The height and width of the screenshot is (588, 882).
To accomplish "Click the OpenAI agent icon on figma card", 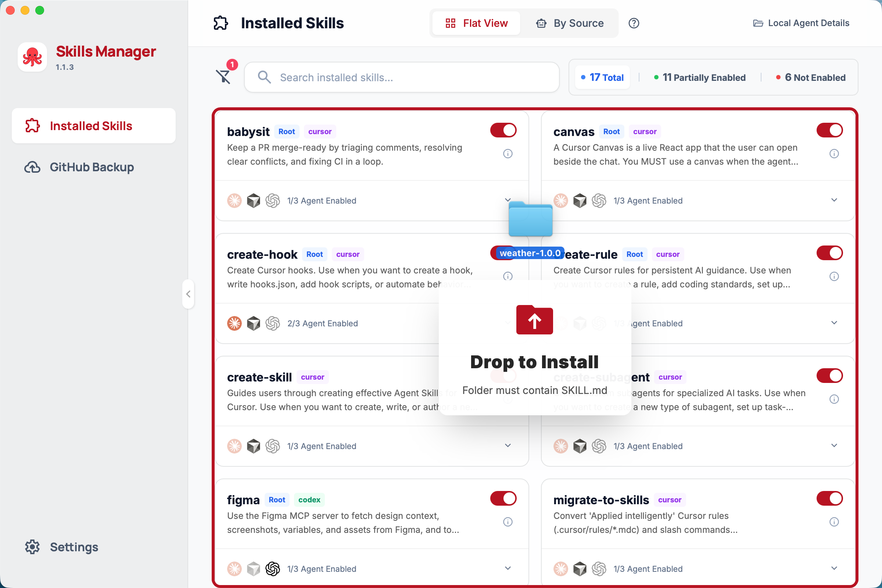I will (273, 569).
